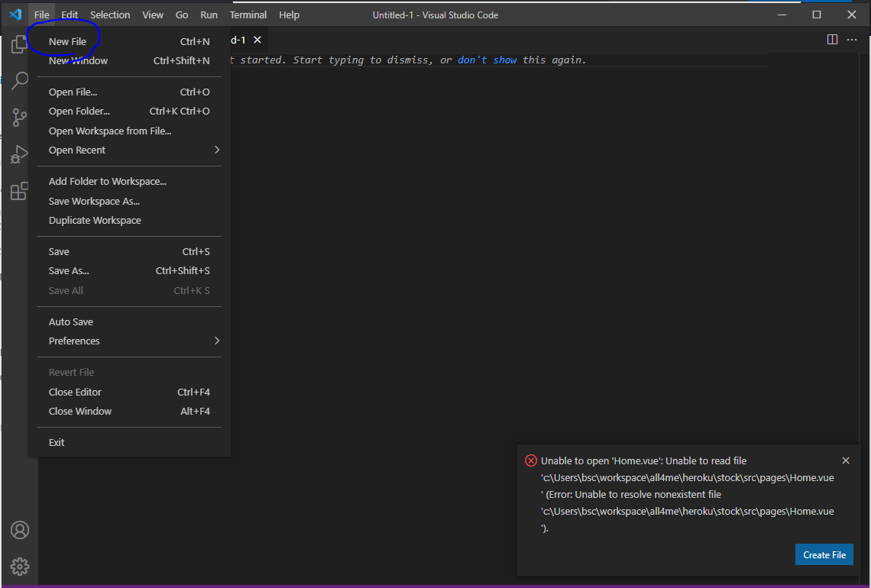
Task: Open the View menu
Action: coord(153,15)
